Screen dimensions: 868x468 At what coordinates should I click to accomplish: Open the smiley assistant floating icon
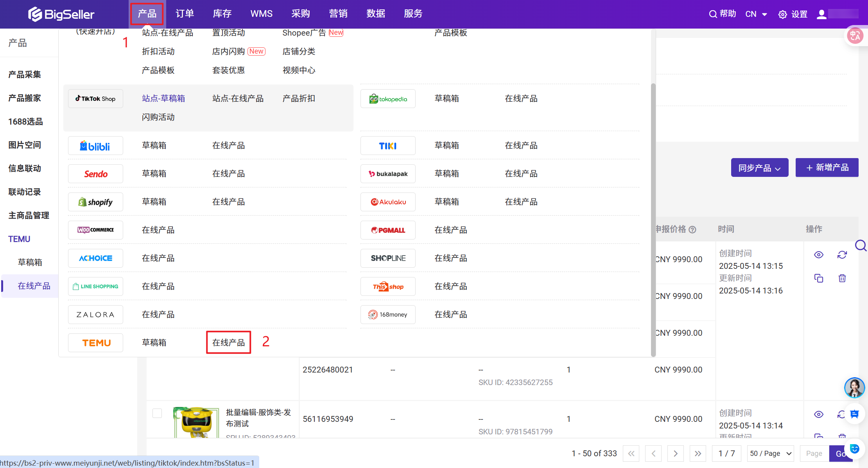[x=855, y=448]
